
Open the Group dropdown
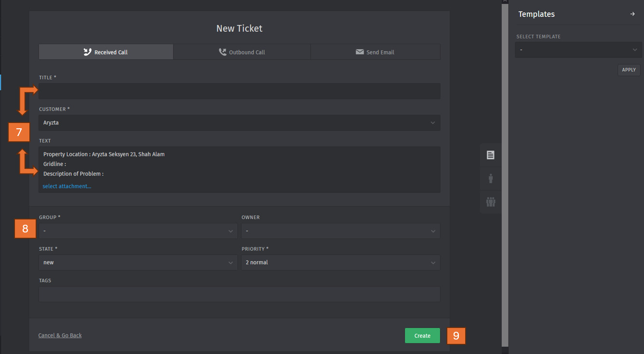(138, 231)
